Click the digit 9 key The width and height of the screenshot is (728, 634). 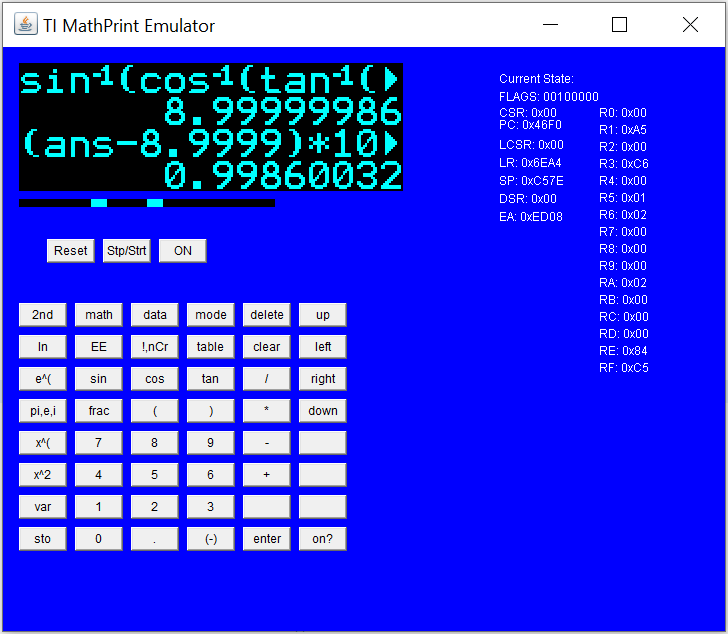[211, 443]
